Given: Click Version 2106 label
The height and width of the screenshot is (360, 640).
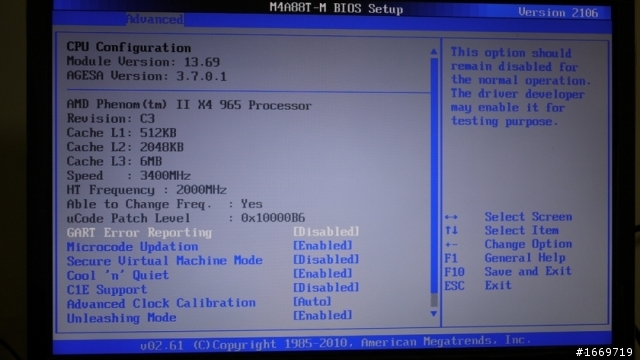Looking at the screenshot, I should 558,13.
